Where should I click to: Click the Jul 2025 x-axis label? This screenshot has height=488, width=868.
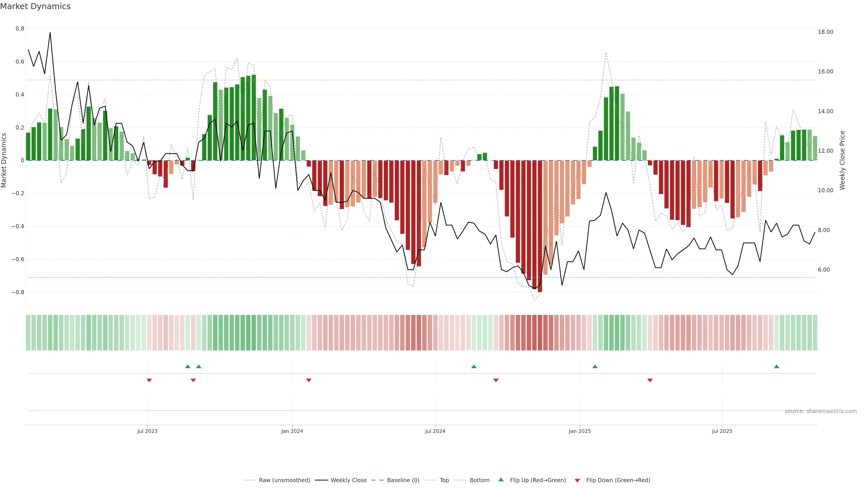point(722,431)
